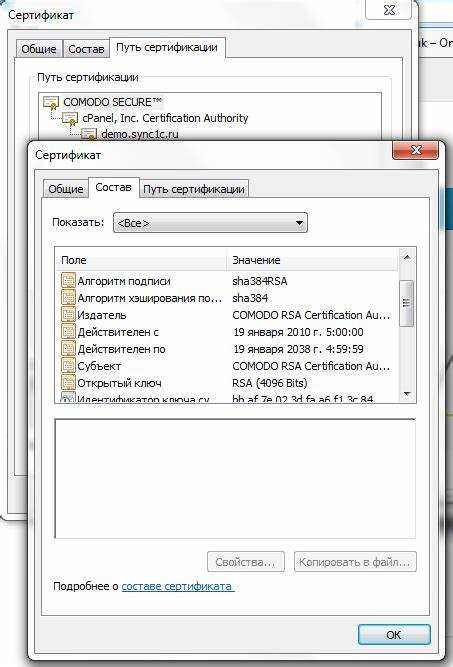
Task: Click inside the empty field details box
Action: (235, 479)
